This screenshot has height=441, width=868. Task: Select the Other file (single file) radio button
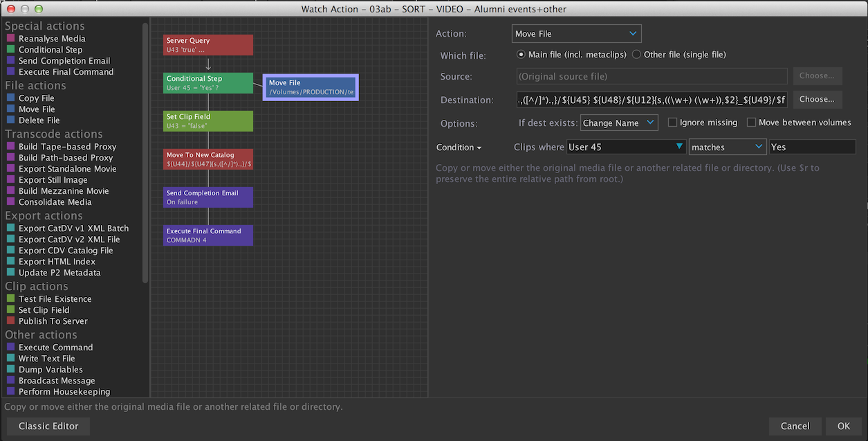637,55
